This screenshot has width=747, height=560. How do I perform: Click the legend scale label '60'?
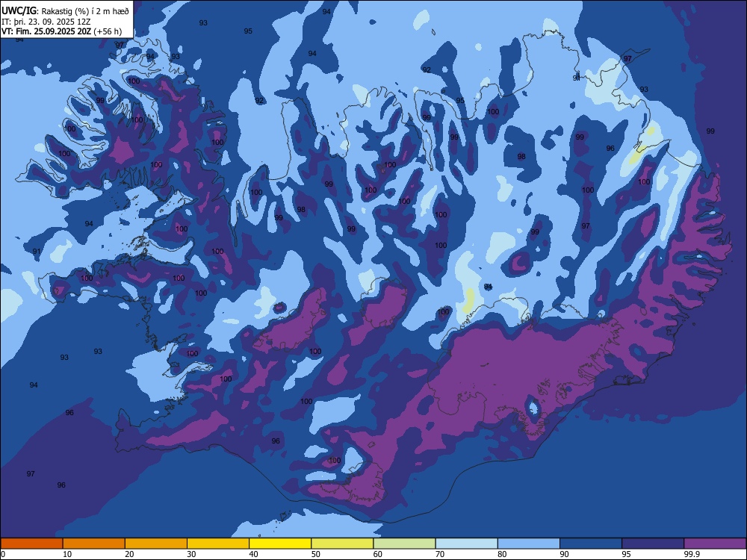coord(378,554)
